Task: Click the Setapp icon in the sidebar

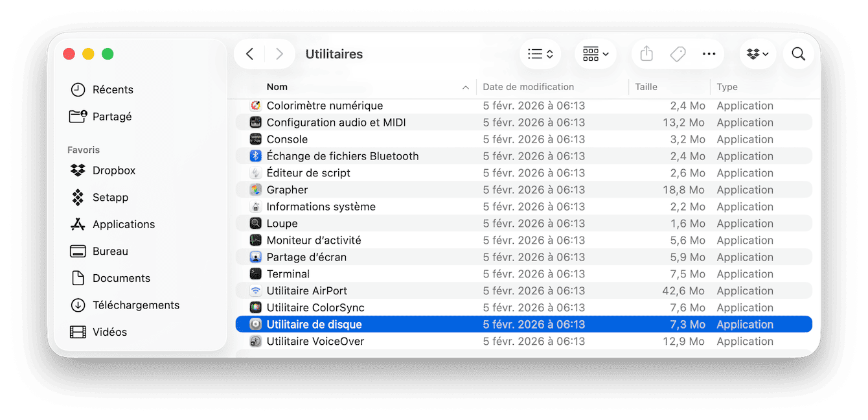Action: (78, 197)
